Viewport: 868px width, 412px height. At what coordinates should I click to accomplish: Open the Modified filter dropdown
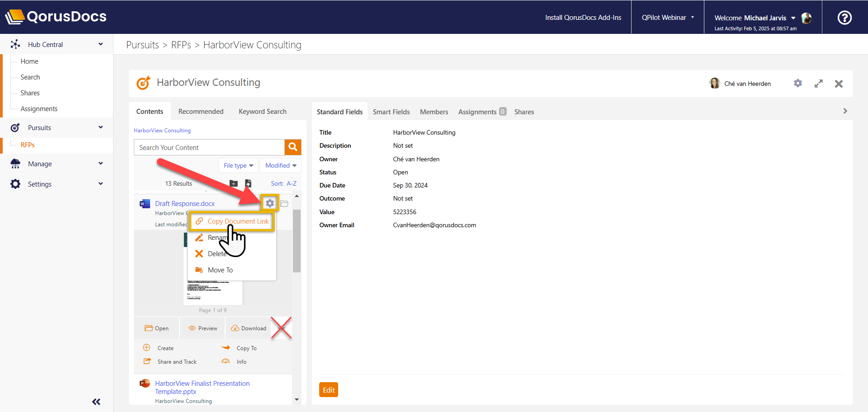click(281, 165)
